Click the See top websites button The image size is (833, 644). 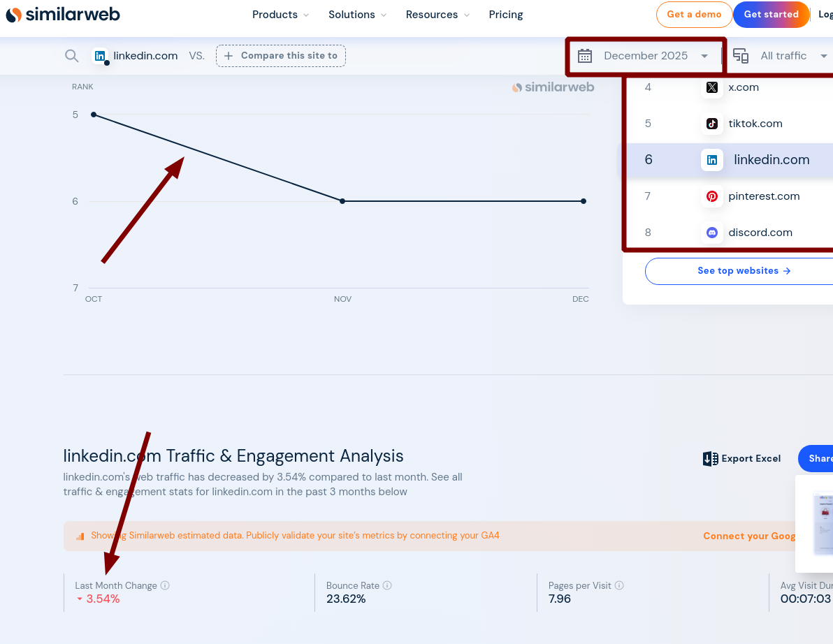(744, 270)
